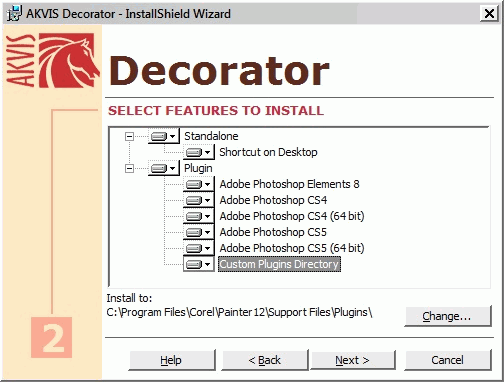Close the InstallShield Wizard window

(489, 14)
